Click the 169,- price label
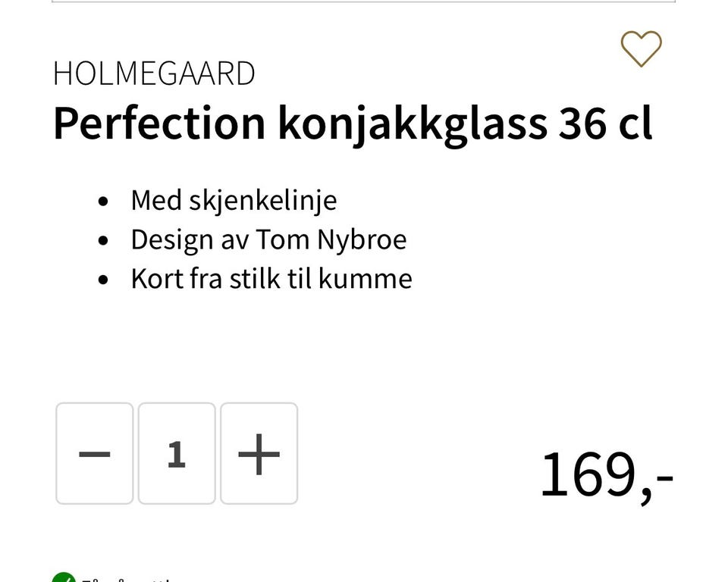The height and width of the screenshot is (582, 728). [606, 476]
